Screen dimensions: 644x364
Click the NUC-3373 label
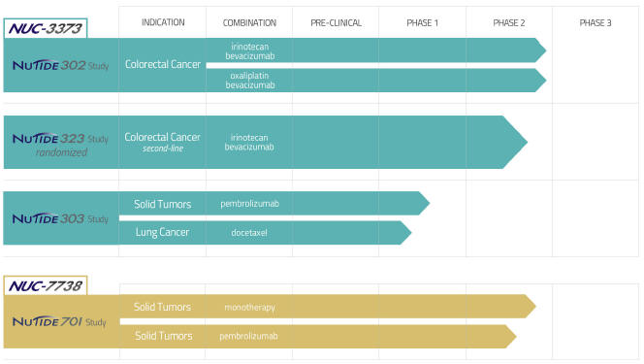pyautogui.click(x=46, y=28)
